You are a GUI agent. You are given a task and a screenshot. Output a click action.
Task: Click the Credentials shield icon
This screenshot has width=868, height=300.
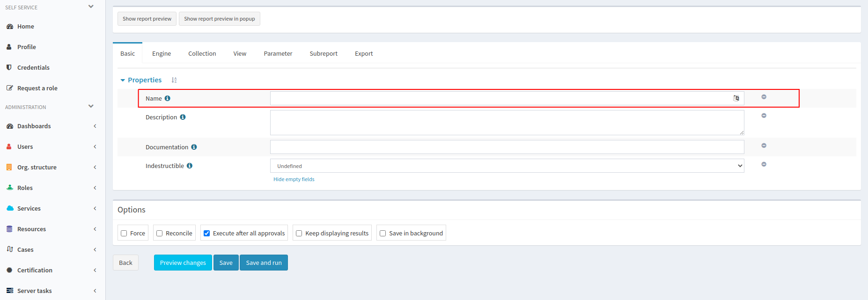[x=9, y=67]
